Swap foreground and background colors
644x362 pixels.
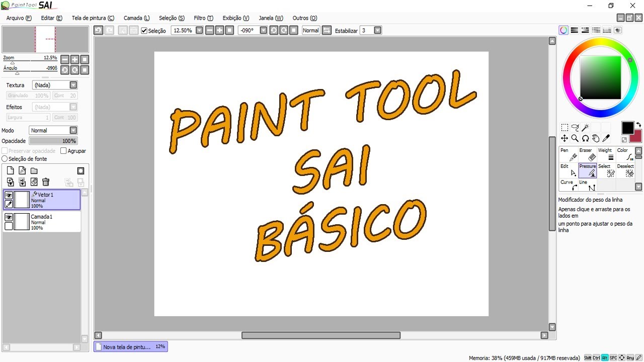tap(638, 125)
